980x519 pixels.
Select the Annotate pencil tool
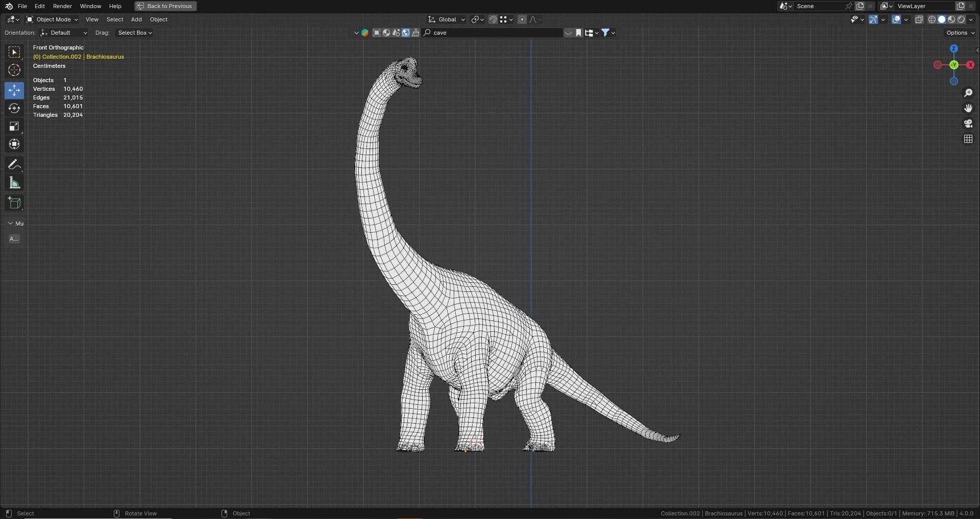pyautogui.click(x=14, y=164)
